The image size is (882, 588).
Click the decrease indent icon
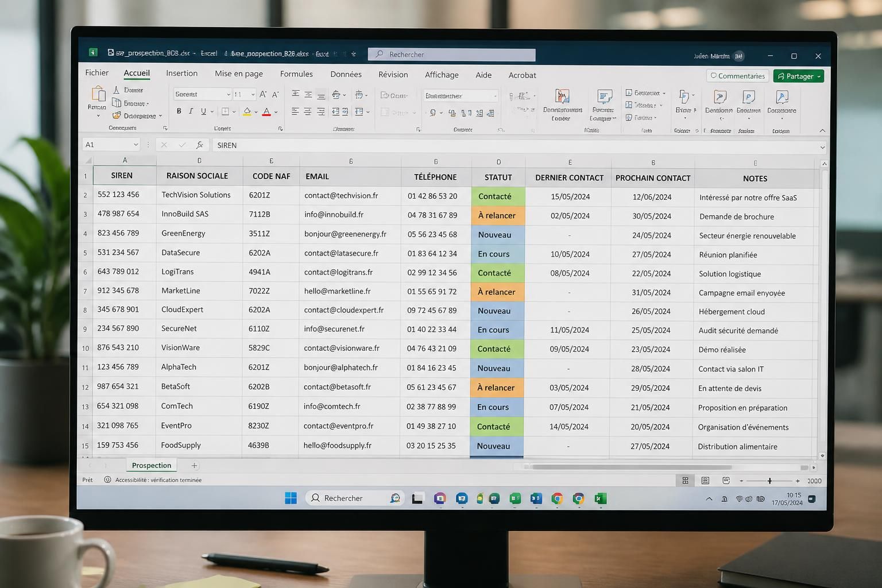pos(335,111)
